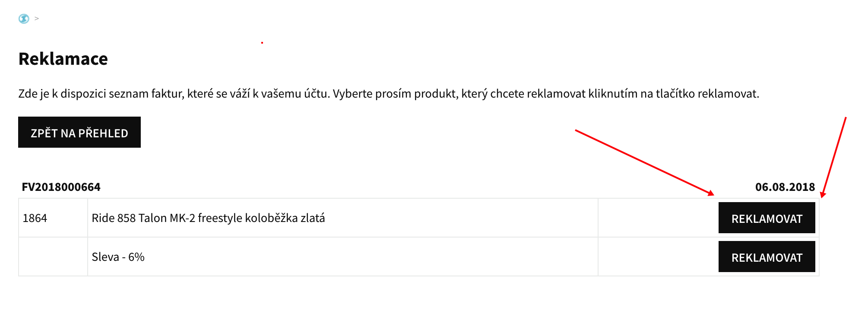
Task: Select product code 1864 cell
Action: [35, 218]
